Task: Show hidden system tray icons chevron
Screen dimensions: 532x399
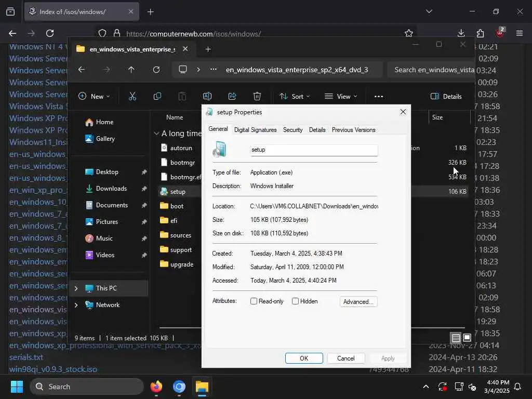Action: pos(426,387)
